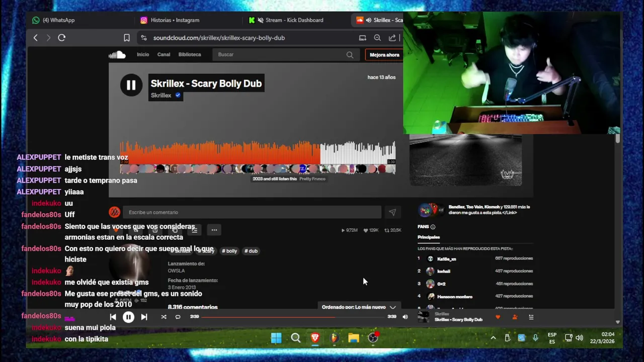Expand the system tray hidden icons chevron

click(493, 338)
